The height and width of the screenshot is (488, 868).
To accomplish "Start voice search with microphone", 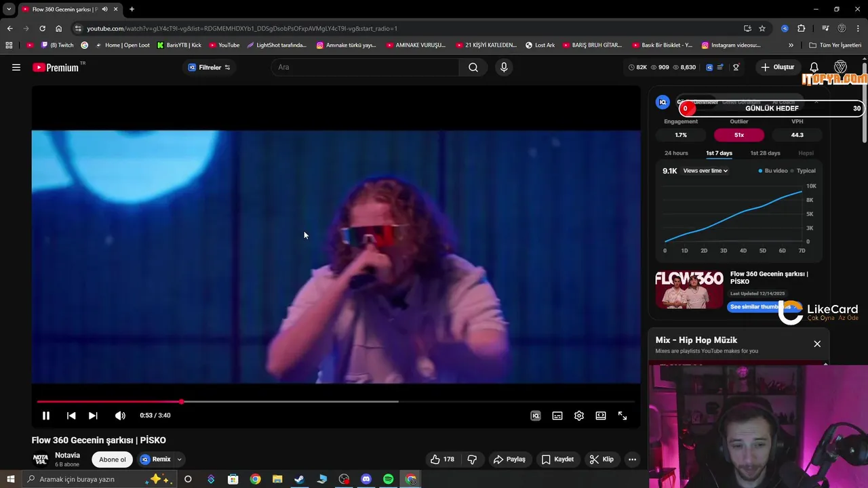I will pyautogui.click(x=504, y=67).
